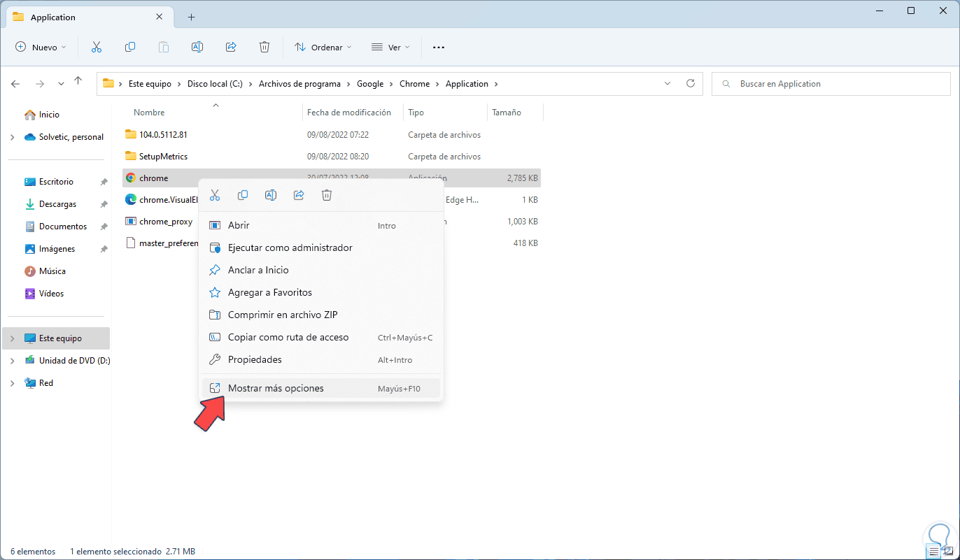This screenshot has height=560, width=960.
Task: Select Copiar como ruta de acceso
Action: click(x=321, y=337)
